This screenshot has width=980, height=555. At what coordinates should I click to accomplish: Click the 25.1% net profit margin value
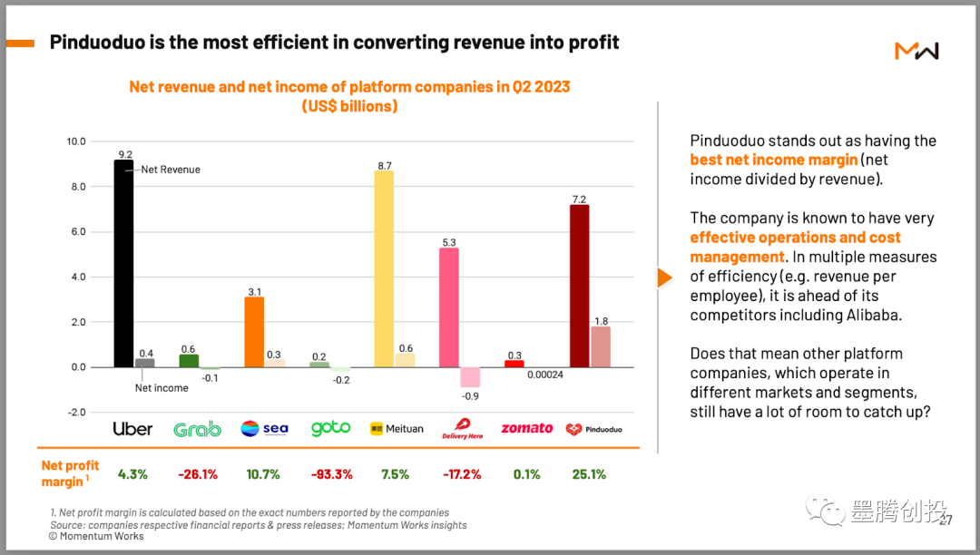588,473
